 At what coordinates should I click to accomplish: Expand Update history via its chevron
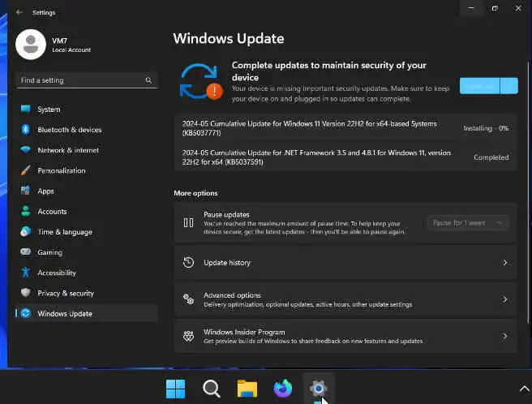pos(505,262)
